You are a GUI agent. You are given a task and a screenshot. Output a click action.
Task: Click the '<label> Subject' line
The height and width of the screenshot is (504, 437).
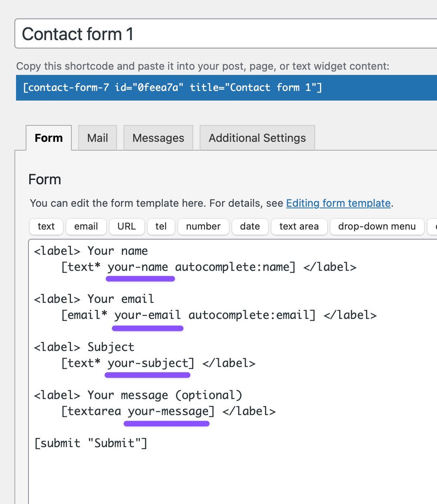[x=84, y=347]
